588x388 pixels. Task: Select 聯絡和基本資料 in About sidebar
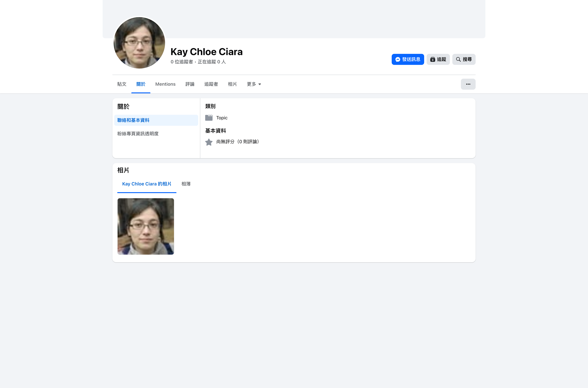point(156,120)
